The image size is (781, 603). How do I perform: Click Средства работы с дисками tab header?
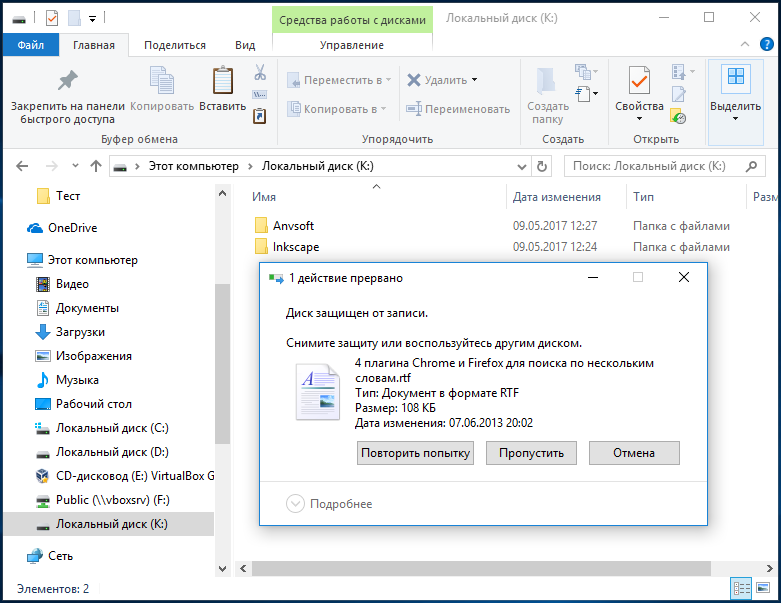pyautogui.click(x=352, y=20)
